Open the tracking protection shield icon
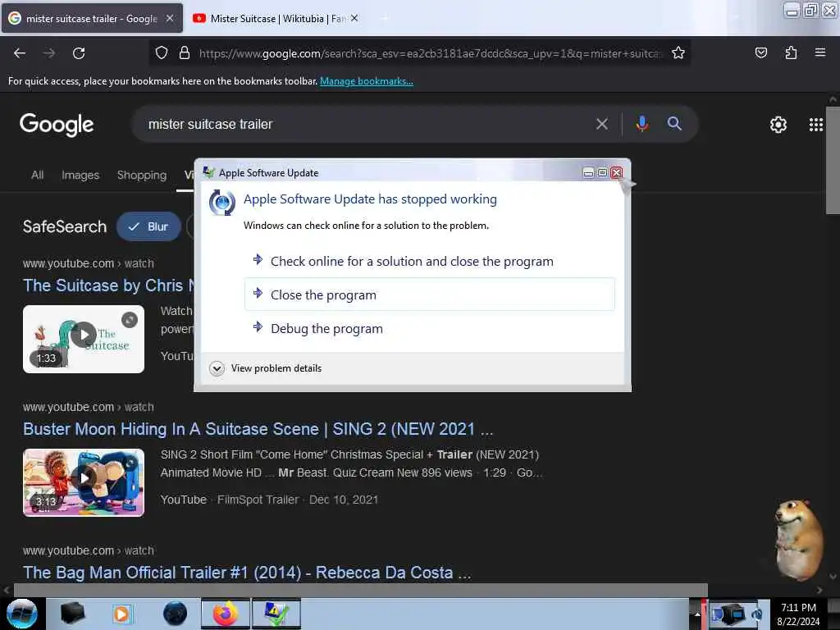The height and width of the screenshot is (630, 840). click(162, 52)
